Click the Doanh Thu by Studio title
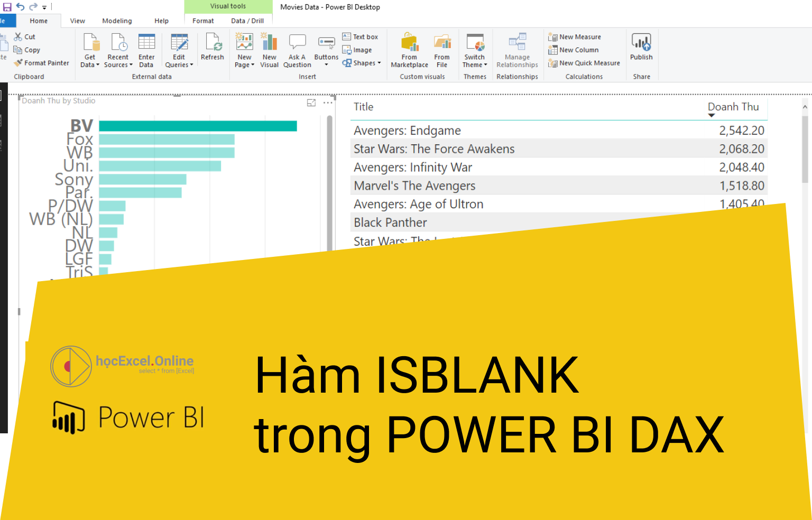The image size is (812, 520). pos(59,100)
